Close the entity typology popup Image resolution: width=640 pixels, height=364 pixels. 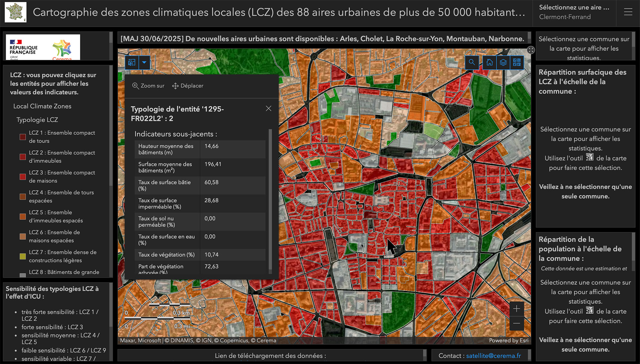pyautogui.click(x=268, y=109)
